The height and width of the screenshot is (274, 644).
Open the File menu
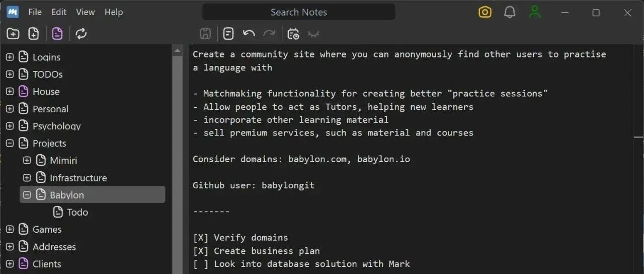[x=35, y=12]
